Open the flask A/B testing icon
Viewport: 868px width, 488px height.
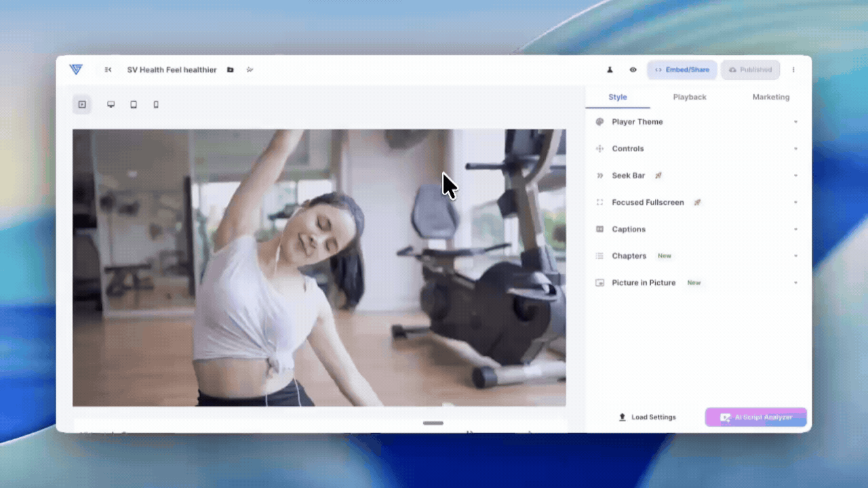coord(610,70)
